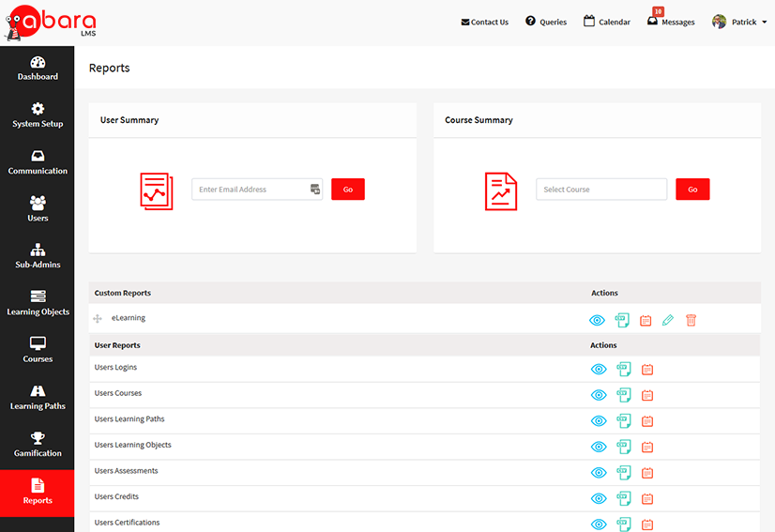The width and height of the screenshot is (775, 532).
Task: Click the Users Logins row label
Action: [x=115, y=368]
